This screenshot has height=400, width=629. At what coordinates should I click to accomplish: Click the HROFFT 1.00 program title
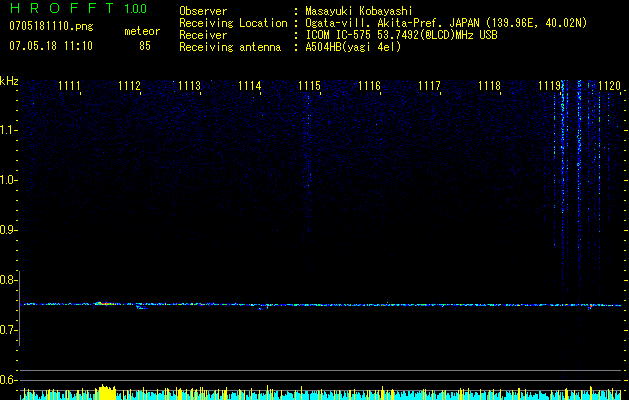tap(78, 8)
